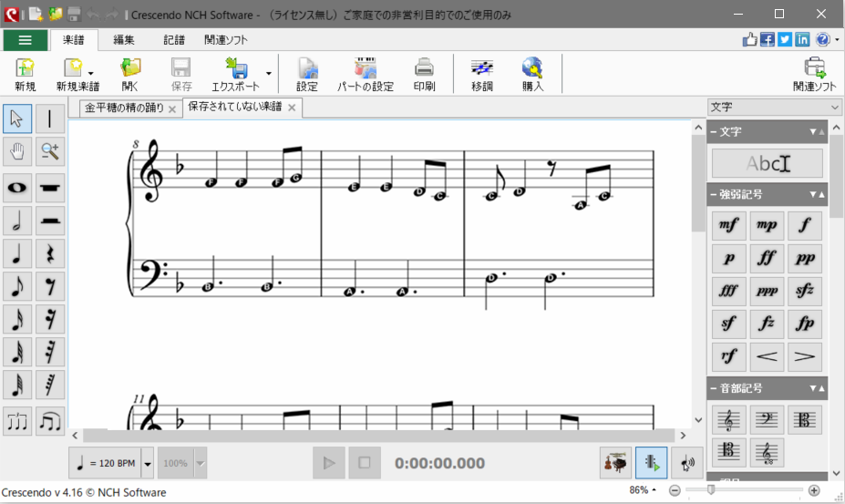The height and width of the screenshot is (504, 845).
Task: Select the eighth note tool
Action: coord(17,287)
